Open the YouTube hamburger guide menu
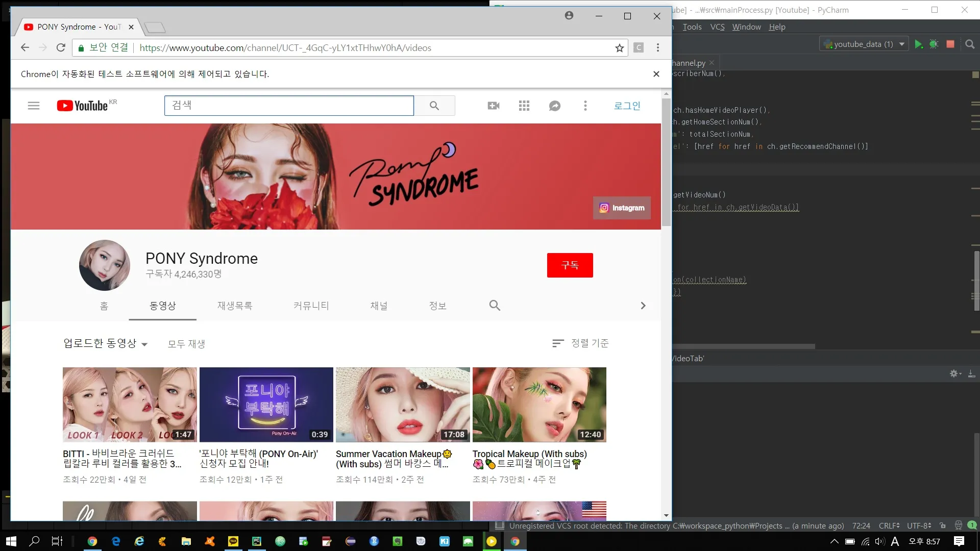Viewport: 980px width, 551px height. tap(34, 106)
